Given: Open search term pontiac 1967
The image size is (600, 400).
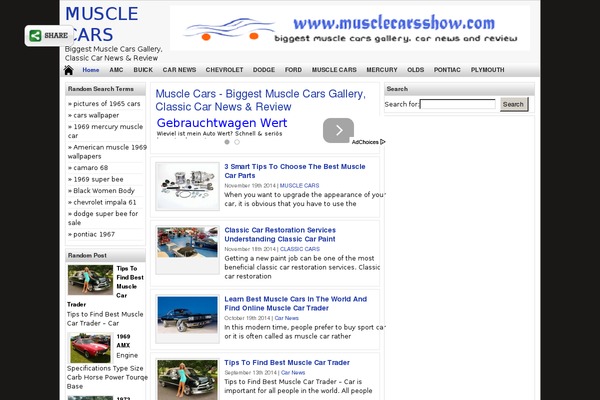Looking at the screenshot, I should [94, 234].
